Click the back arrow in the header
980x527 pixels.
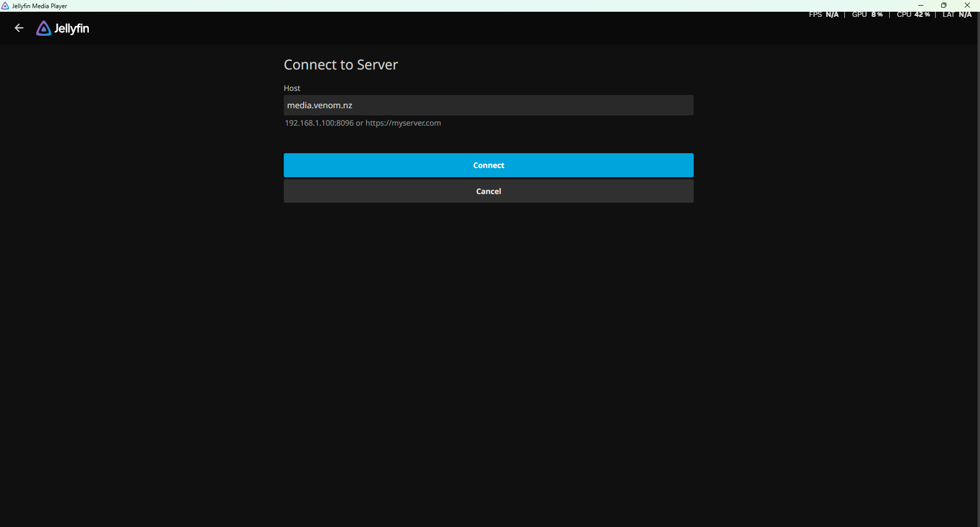pos(19,28)
